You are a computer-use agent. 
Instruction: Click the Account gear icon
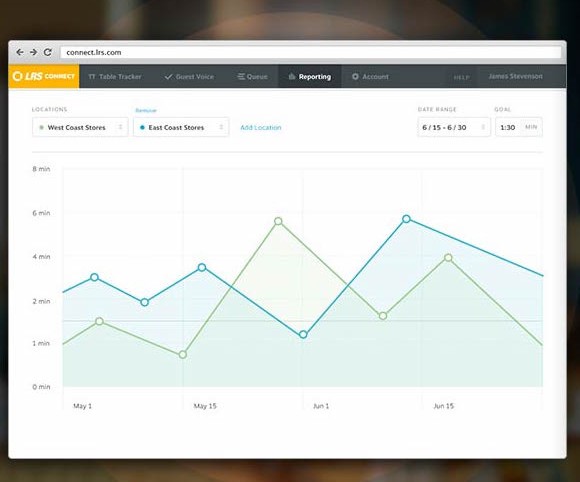point(355,76)
